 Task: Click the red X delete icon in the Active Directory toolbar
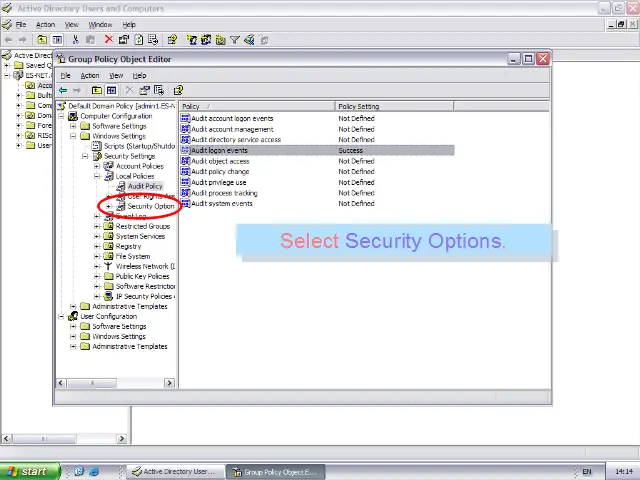point(108,40)
